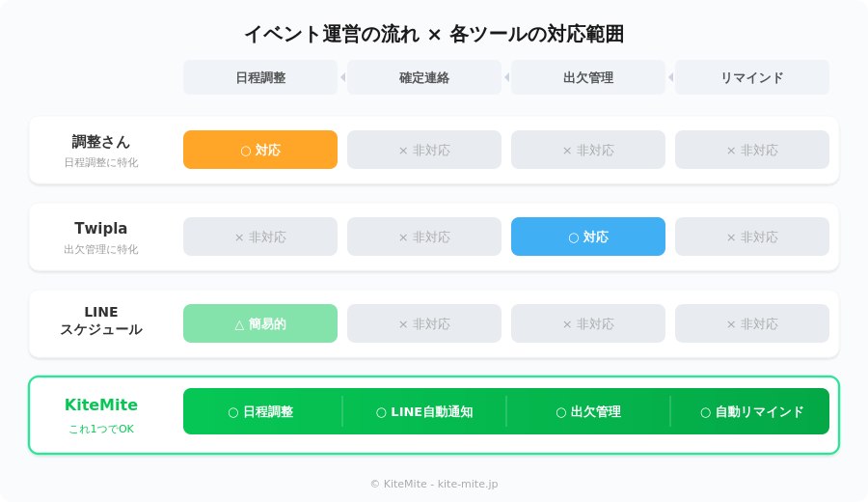Click KiteMite's ○ LINE自動通知 segment
This screenshot has width=868, height=502.
(424, 411)
